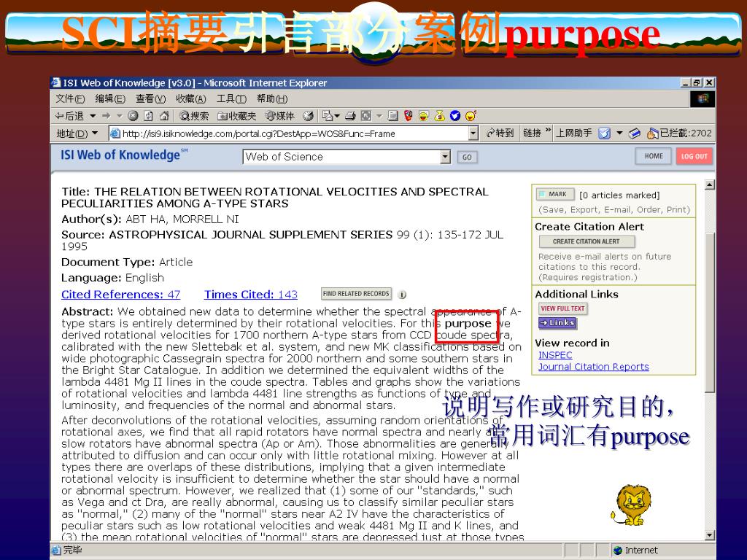
Task: Click the money bag toolbar icon
Action: point(439,116)
